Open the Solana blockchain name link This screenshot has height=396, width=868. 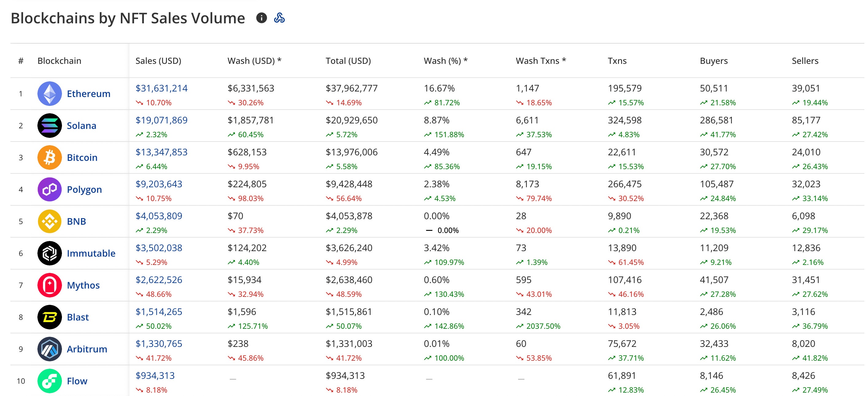81,126
